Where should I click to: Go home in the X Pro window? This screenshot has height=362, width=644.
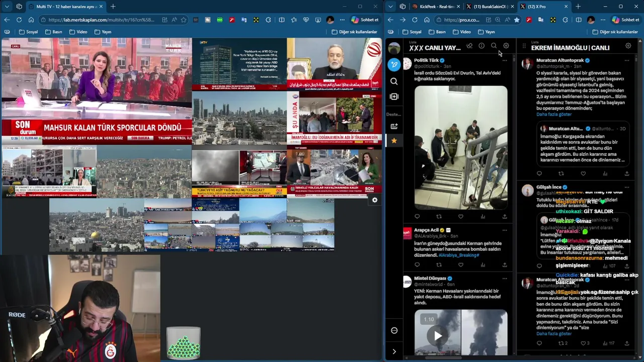(x=427, y=20)
